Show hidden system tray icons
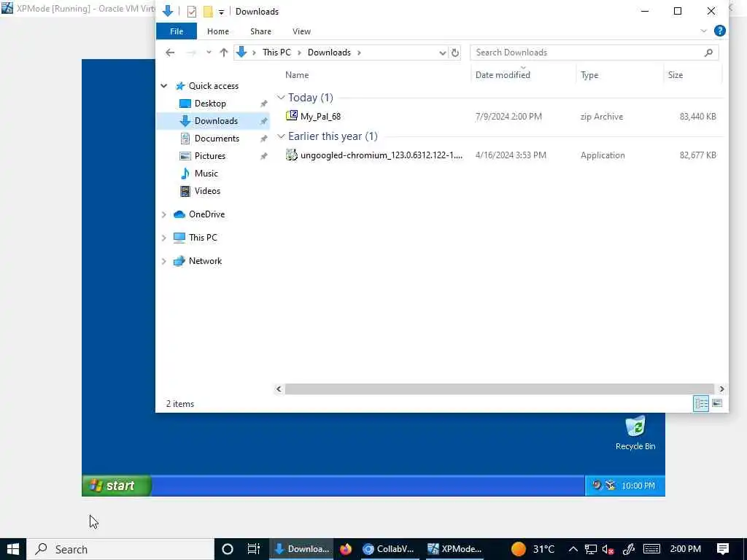The width and height of the screenshot is (747, 560). click(573, 549)
